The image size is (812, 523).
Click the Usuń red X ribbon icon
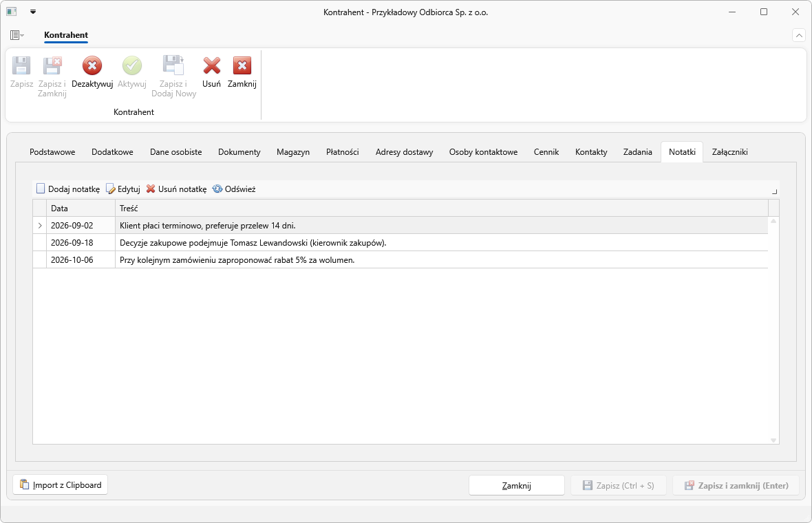[211, 66]
